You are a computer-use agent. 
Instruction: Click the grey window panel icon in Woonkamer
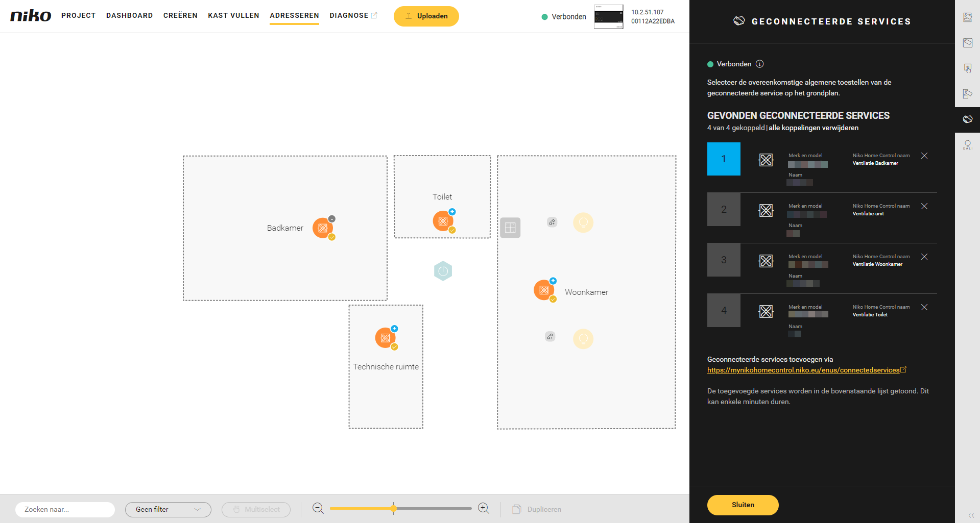pos(510,228)
